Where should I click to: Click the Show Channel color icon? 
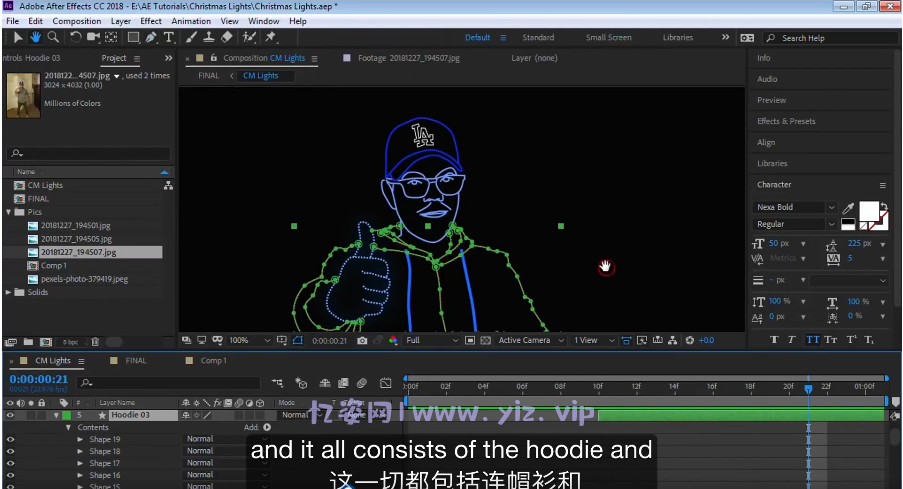[x=393, y=340]
